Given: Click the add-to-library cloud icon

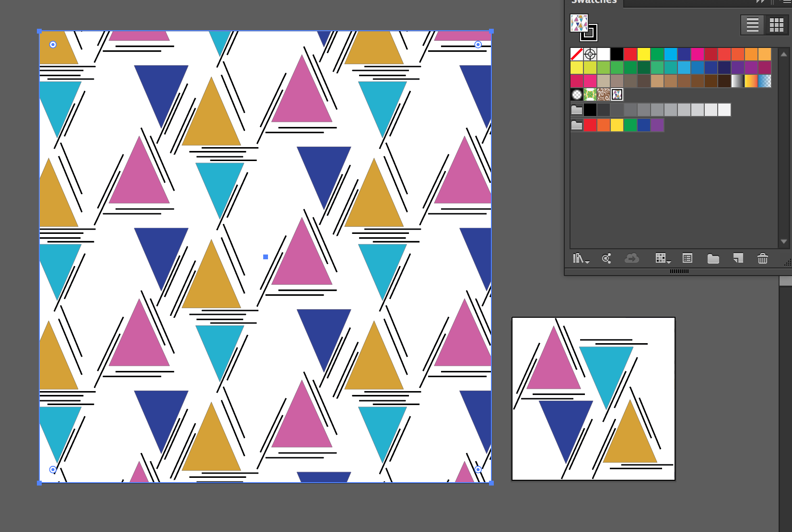Looking at the screenshot, I should coord(632,259).
